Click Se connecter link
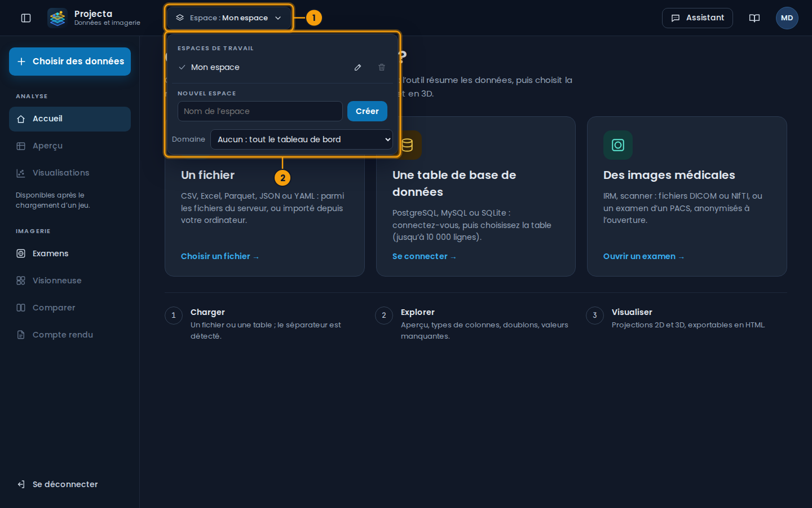Viewport: 812px width, 508px height. pos(424,256)
